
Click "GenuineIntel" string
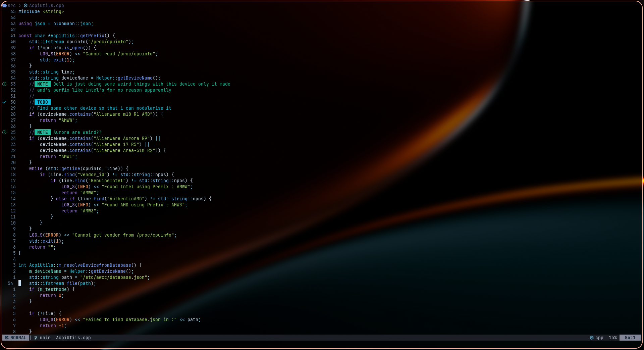click(107, 181)
